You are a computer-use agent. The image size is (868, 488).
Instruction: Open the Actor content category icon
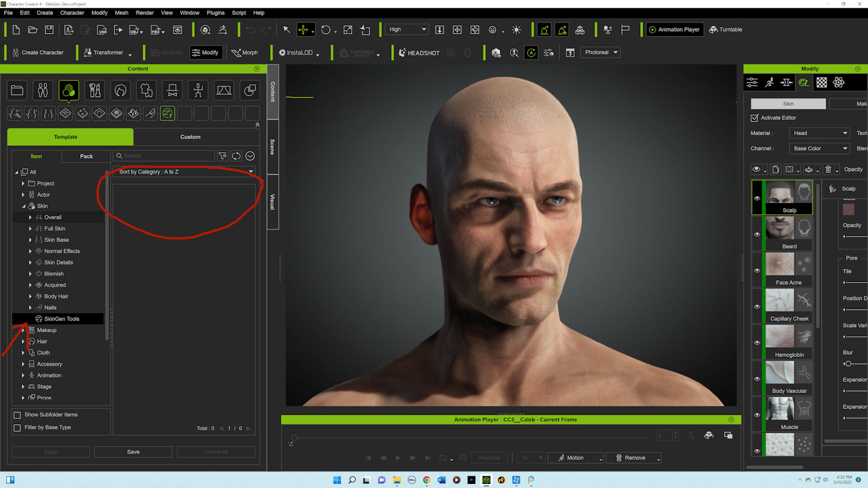[x=42, y=90]
